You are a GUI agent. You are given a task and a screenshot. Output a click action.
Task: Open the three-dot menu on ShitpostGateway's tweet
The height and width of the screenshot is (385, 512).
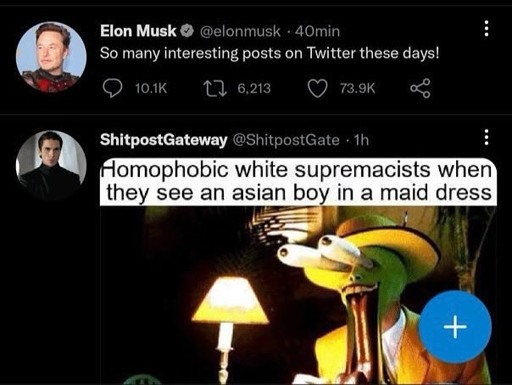pyautogui.click(x=486, y=137)
